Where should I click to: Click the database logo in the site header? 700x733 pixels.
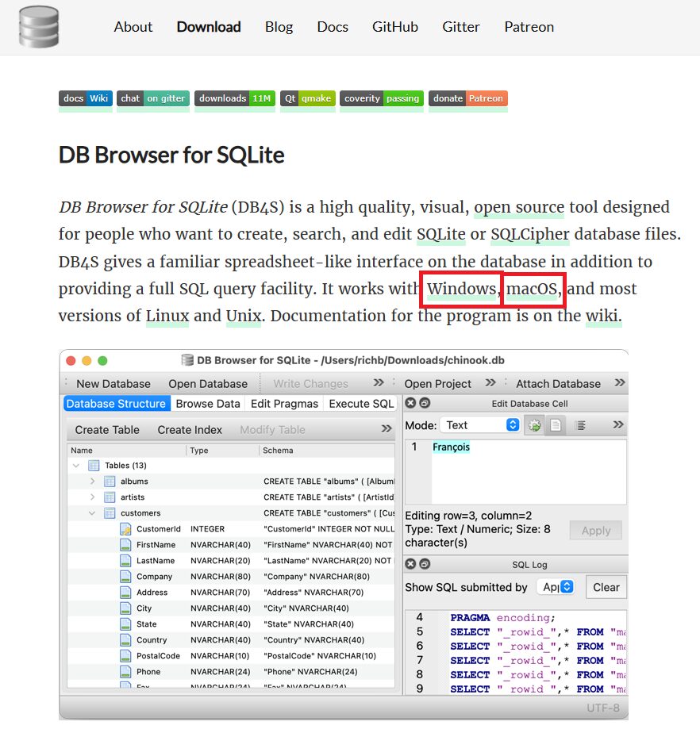tap(39, 27)
